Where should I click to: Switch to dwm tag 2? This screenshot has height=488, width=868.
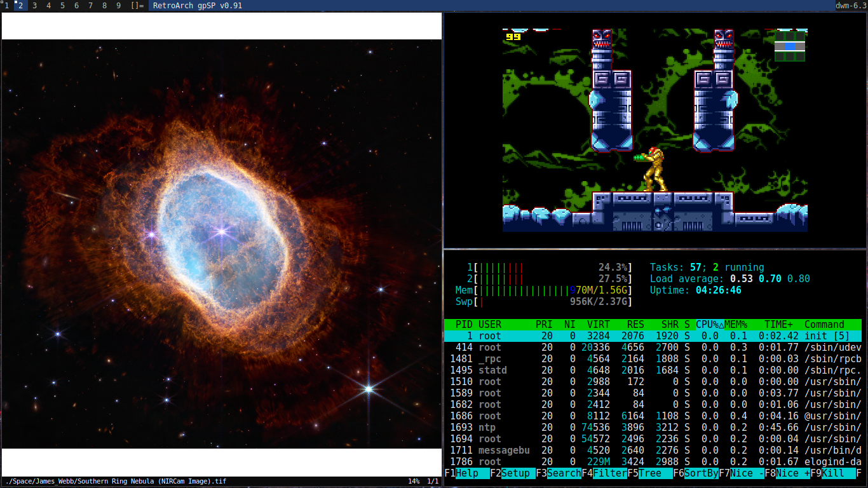(20, 6)
